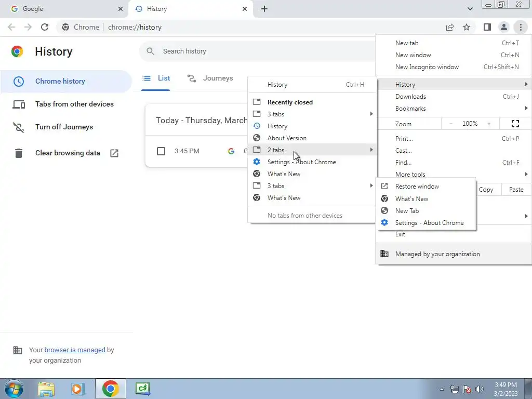Viewport: 532px width, 399px height.
Task: Switch to the Google browser tab
Action: click(64, 9)
